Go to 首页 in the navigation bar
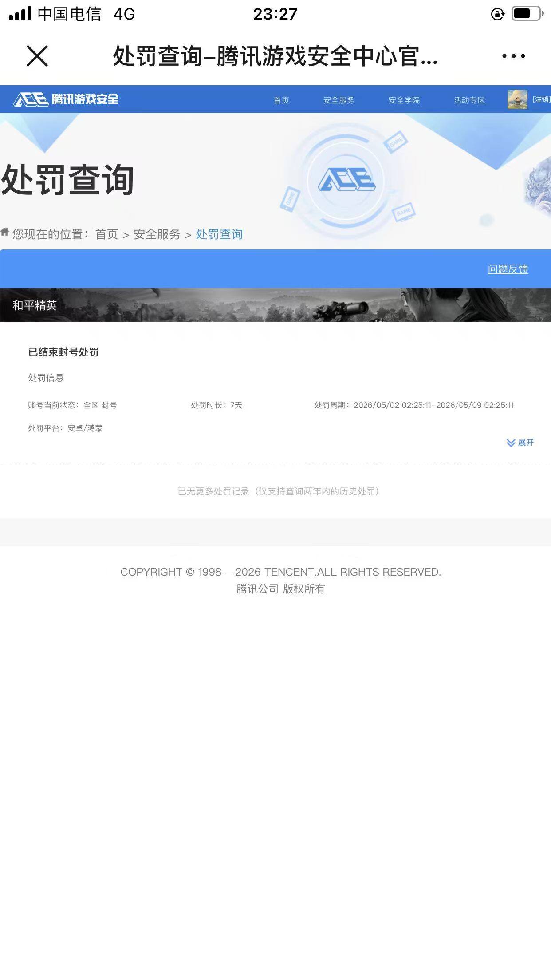The height and width of the screenshot is (980, 551). [x=281, y=100]
